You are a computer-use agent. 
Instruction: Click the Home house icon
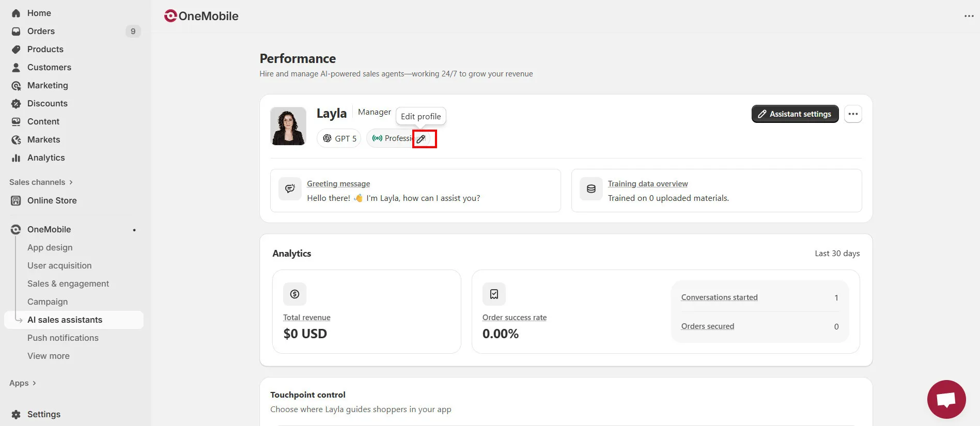click(x=16, y=13)
